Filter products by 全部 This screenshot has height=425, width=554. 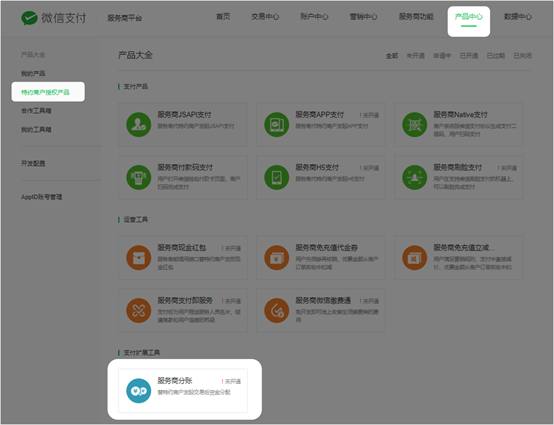(x=392, y=56)
